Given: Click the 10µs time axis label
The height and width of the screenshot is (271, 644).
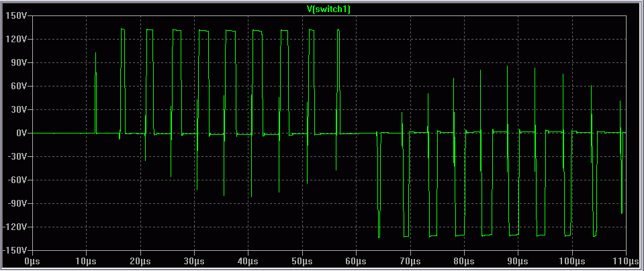Looking at the screenshot, I should point(86,261).
